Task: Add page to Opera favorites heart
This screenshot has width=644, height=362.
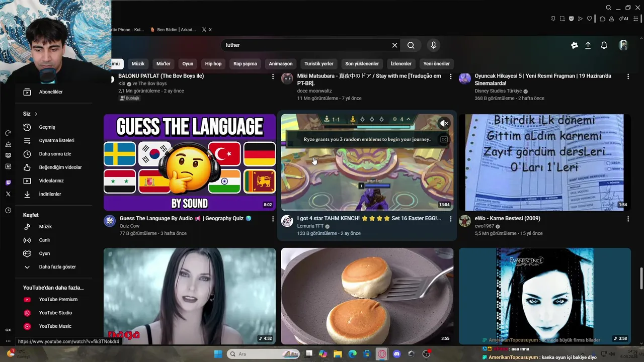Action: tap(589, 19)
